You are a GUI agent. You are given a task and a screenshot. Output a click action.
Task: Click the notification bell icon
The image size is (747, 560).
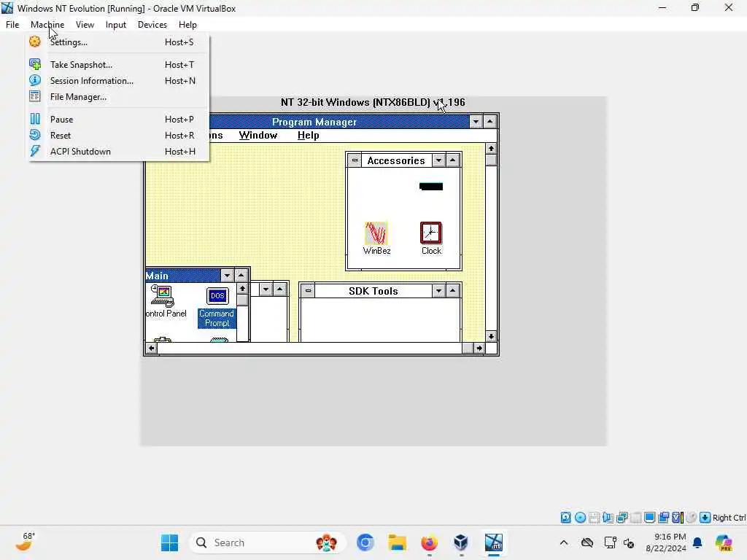(x=697, y=542)
